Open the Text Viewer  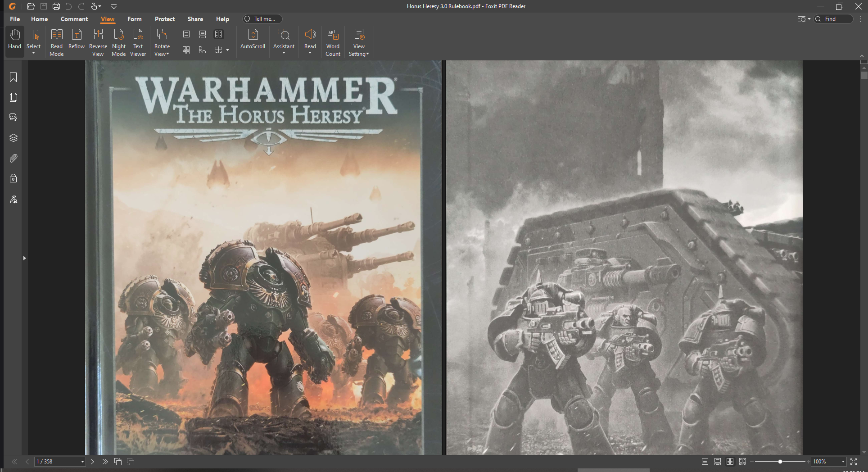click(138, 43)
